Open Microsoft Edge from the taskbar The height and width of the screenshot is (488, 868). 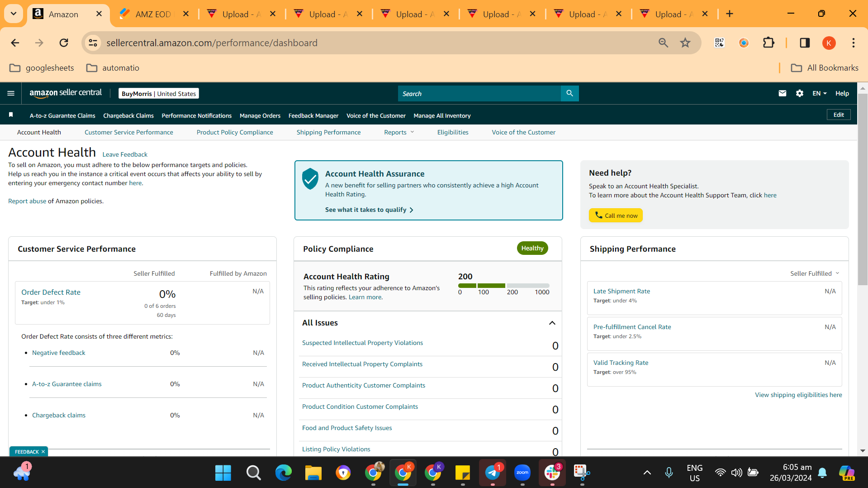(x=284, y=473)
